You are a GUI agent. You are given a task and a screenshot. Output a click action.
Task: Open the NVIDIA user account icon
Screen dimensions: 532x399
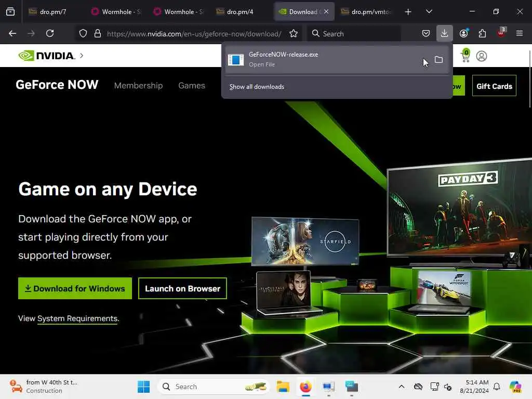point(482,56)
